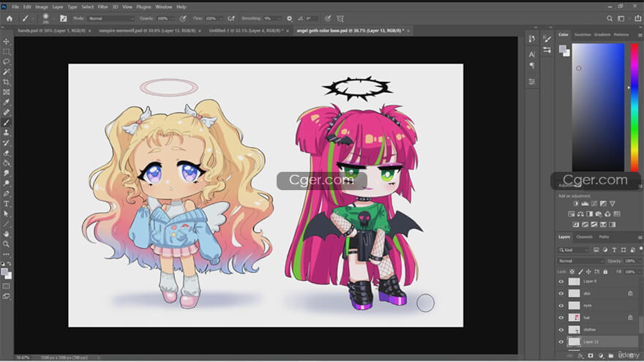Switch to the Channels tab
644x362 pixels.
pos(584,237)
